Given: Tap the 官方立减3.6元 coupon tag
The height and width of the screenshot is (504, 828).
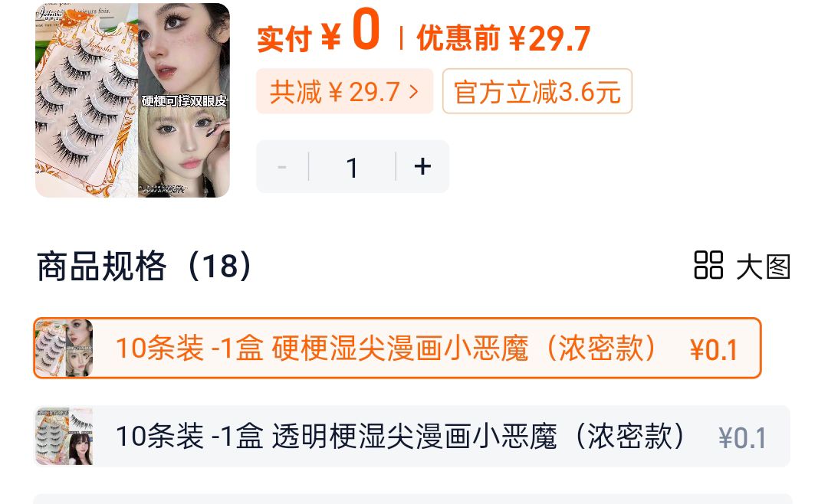Looking at the screenshot, I should click(x=537, y=91).
